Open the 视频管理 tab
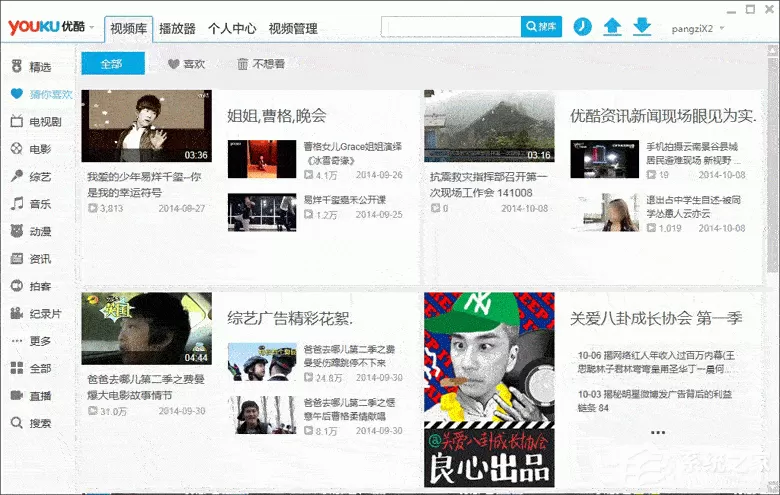Viewport: 780px width, 495px height. pyautogui.click(x=293, y=28)
